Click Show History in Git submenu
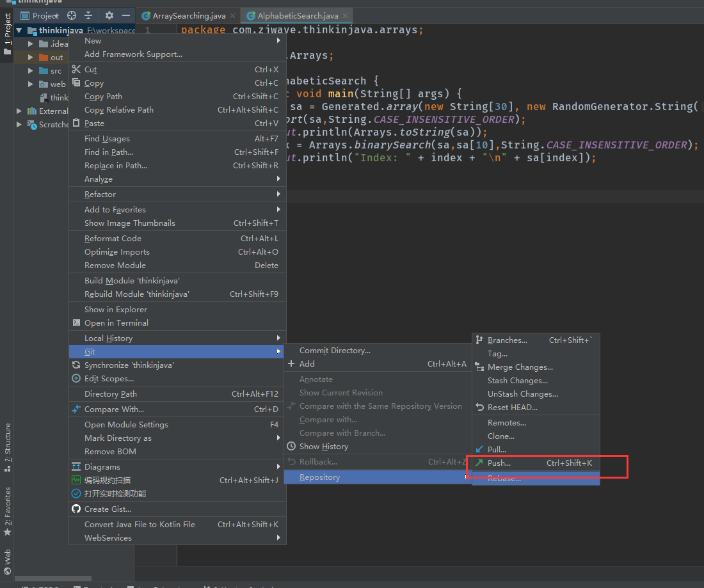 [323, 447]
